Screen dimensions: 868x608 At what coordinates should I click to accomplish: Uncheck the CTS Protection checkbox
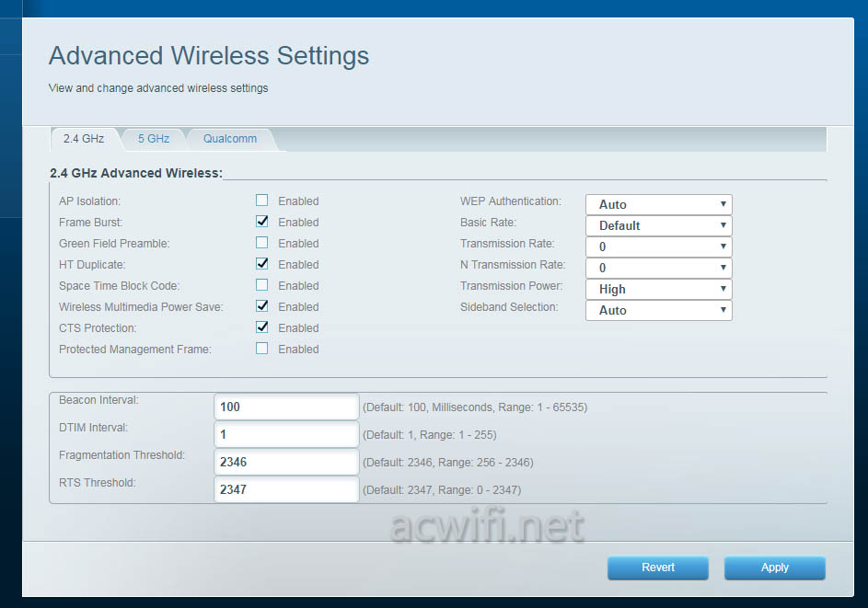point(261,327)
